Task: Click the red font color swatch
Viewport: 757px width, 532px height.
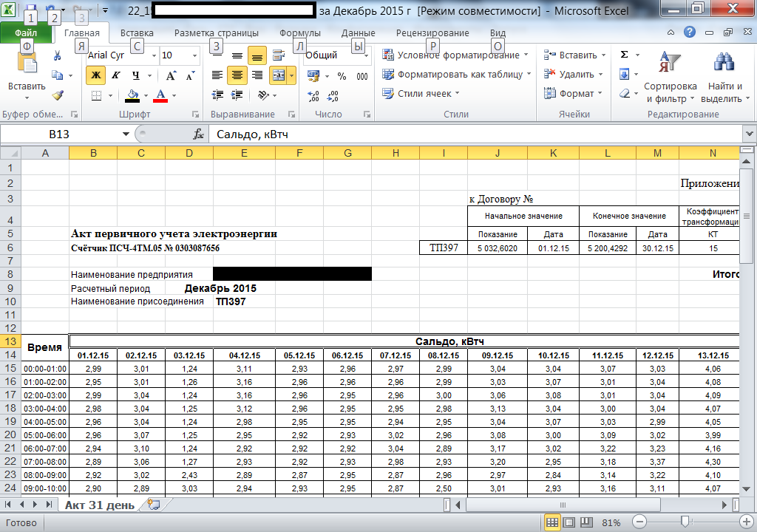Action: (x=161, y=95)
